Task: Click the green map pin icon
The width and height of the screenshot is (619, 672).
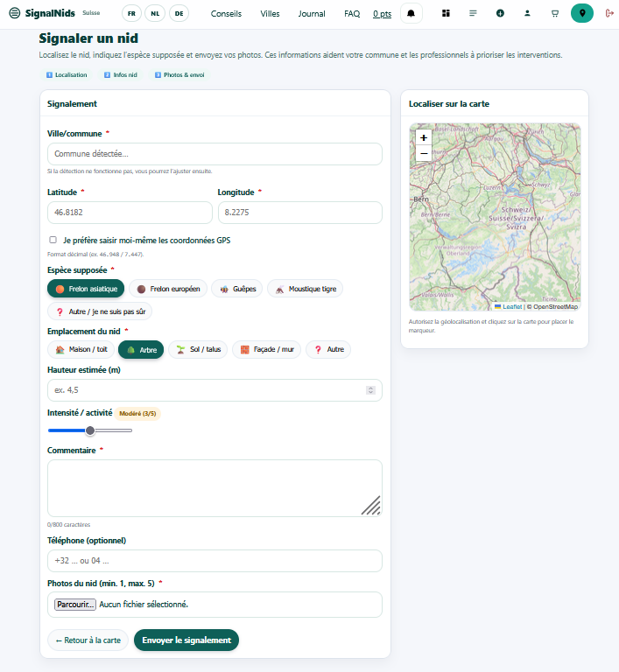Action: pos(582,14)
